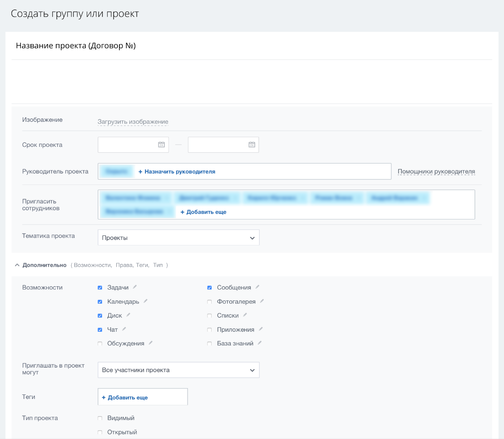
Task: Open the project end date calendar icon
Action: pyautogui.click(x=252, y=145)
